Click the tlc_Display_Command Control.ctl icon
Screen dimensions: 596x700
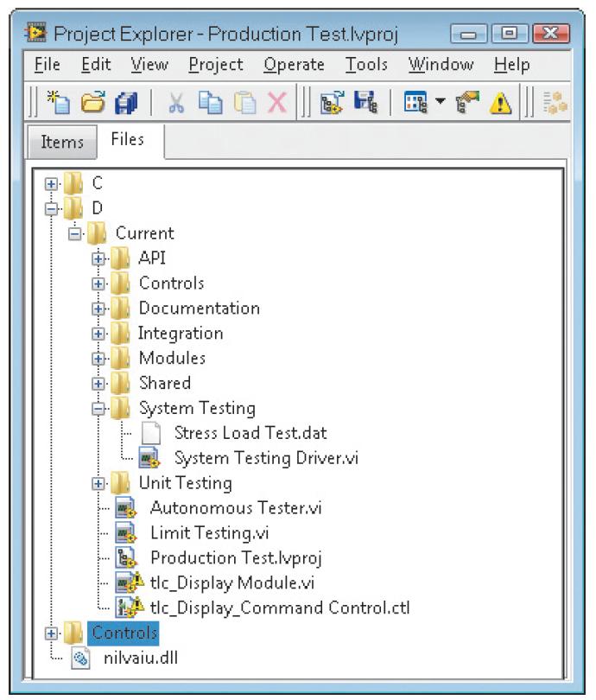pos(130,608)
